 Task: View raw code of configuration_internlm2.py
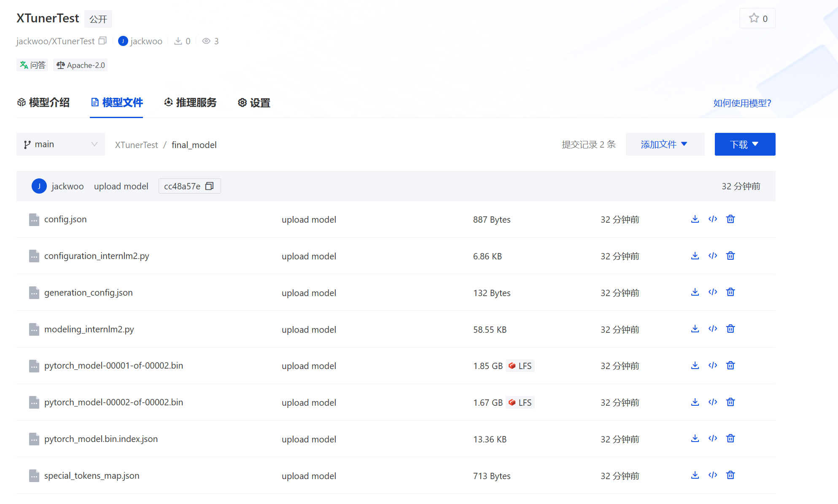click(x=713, y=256)
